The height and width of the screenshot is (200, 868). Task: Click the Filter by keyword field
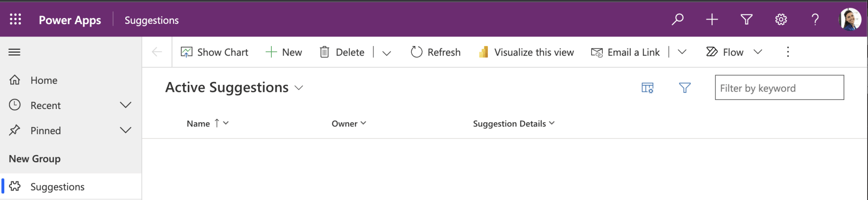click(779, 88)
